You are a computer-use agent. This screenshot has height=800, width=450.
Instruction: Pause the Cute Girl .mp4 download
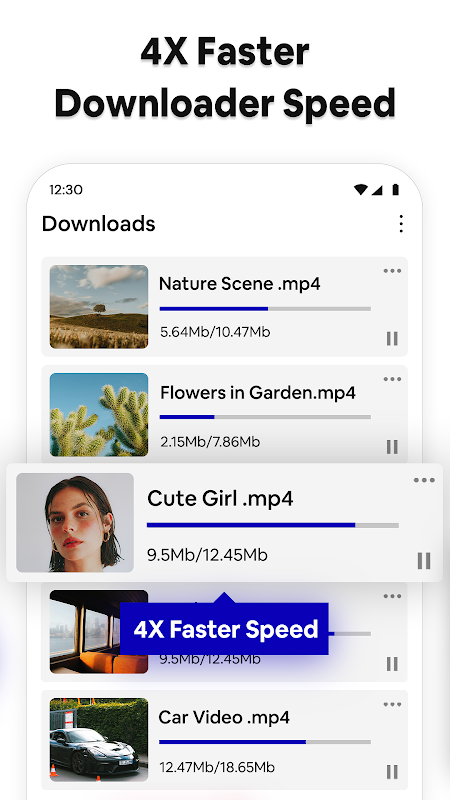424,561
